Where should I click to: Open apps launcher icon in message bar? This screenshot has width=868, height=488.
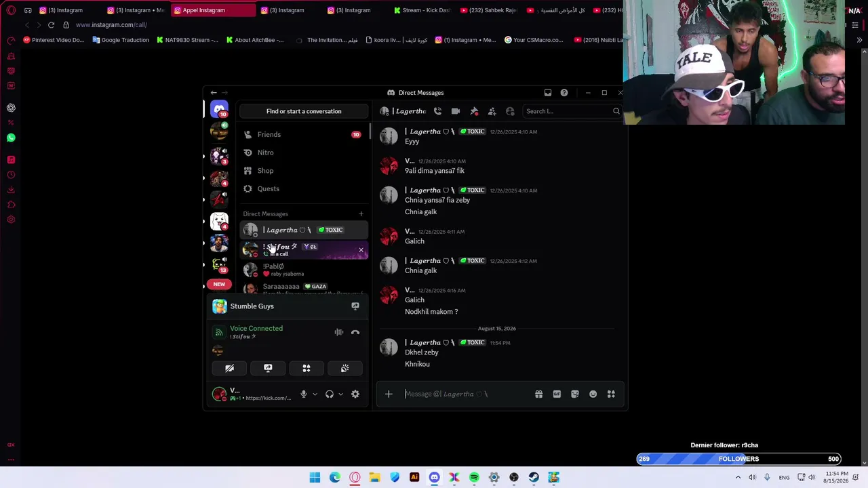click(x=611, y=394)
